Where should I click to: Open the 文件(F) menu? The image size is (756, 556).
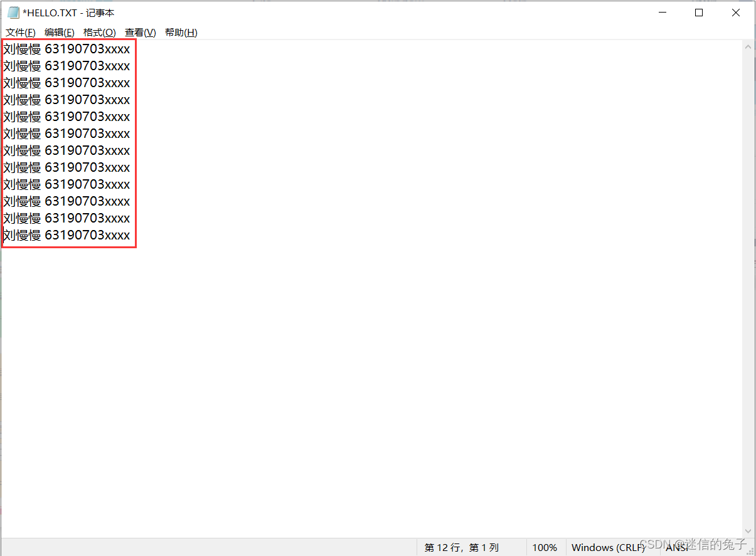click(21, 33)
